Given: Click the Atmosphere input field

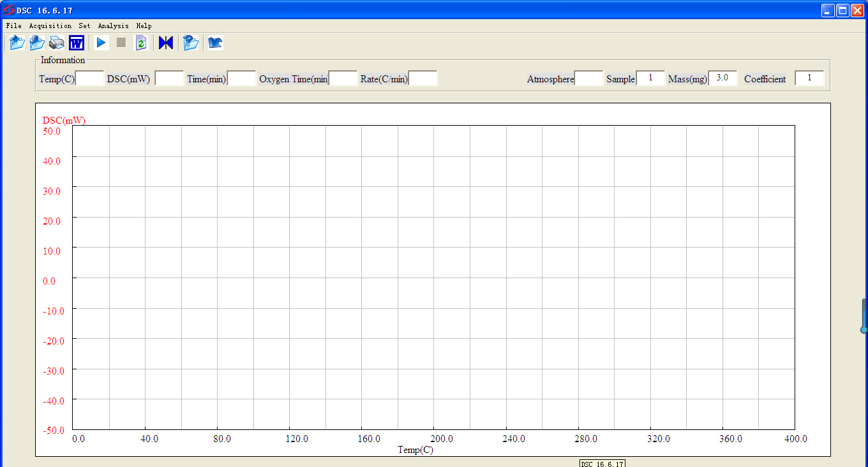Looking at the screenshot, I should coord(588,78).
